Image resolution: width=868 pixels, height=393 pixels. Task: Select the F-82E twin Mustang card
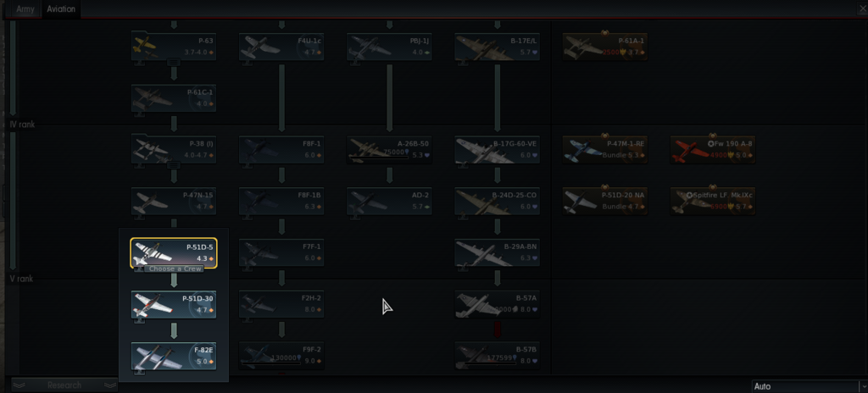[174, 356]
